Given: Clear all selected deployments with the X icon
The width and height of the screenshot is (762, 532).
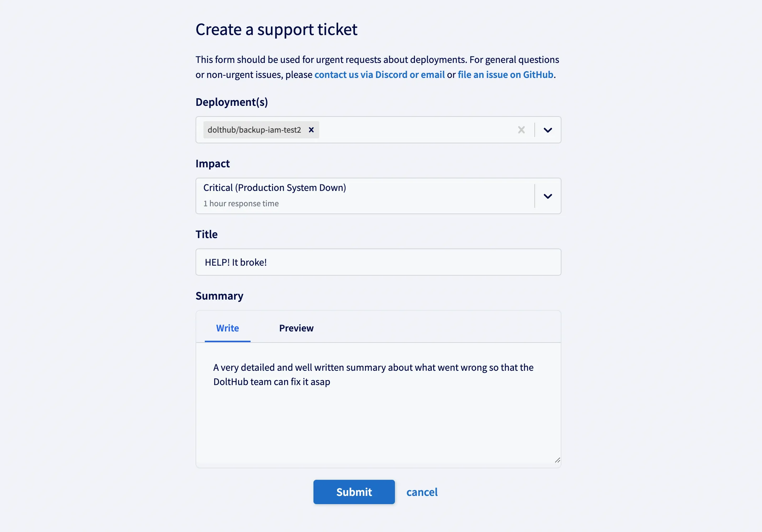Looking at the screenshot, I should pyautogui.click(x=521, y=130).
